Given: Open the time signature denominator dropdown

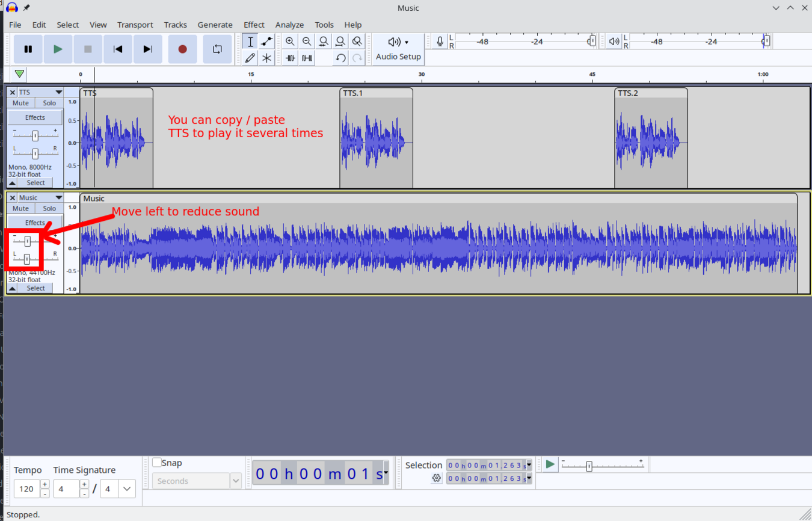Looking at the screenshot, I should [127, 489].
